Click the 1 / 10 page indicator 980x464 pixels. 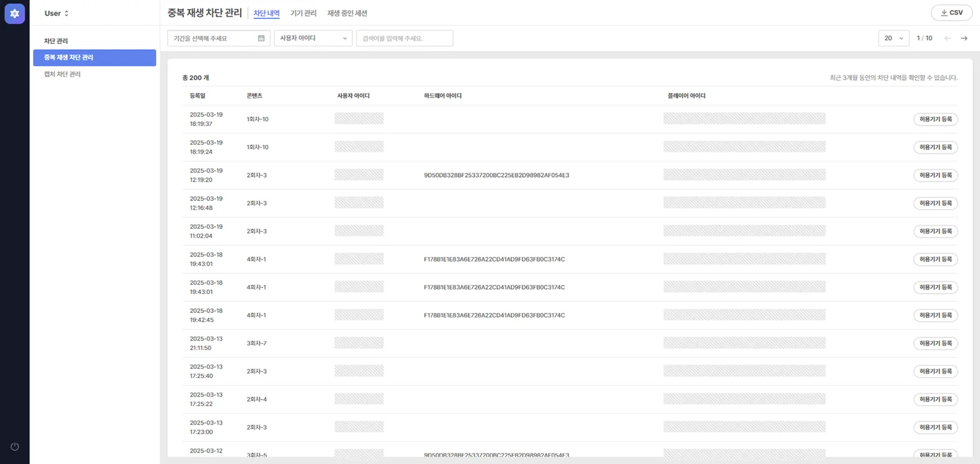(924, 38)
